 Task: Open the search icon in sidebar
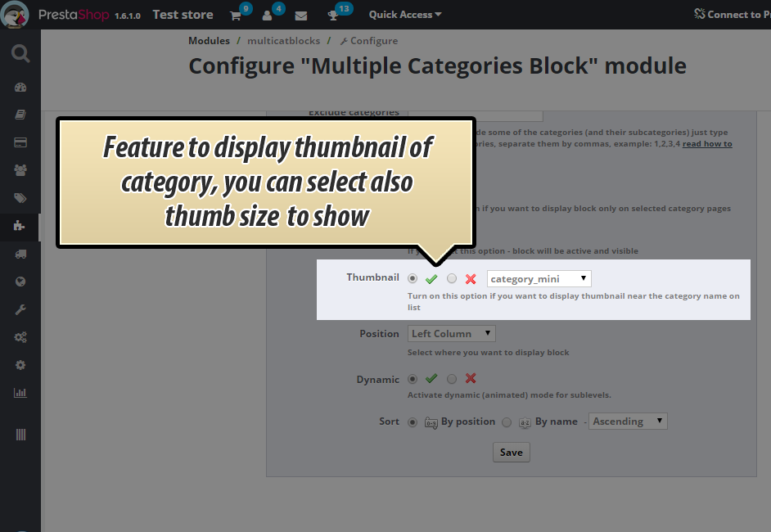[20, 54]
